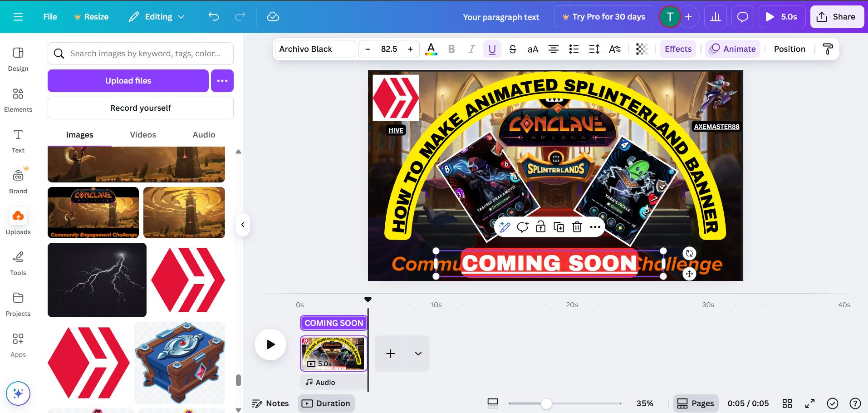Click the cloud save status icon
Image resolution: width=868 pixels, height=413 pixels.
(x=273, y=17)
